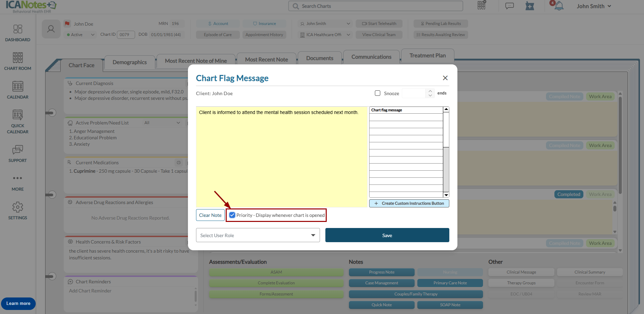This screenshot has width=644, height=314.
Task: Open the Treatment Plan tab
Action: tap(427, 55)
